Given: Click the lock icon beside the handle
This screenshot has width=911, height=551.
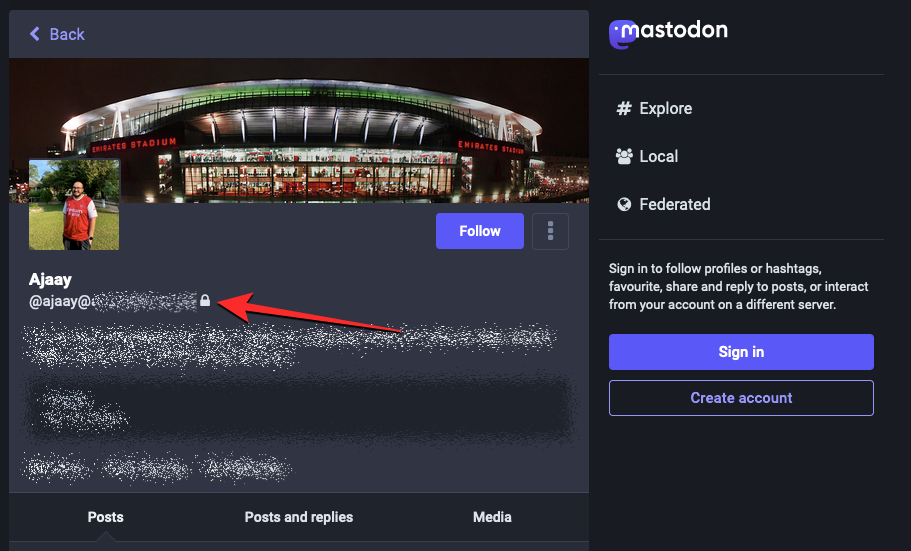Looking at the screenshot, I should tap(205, 300).
